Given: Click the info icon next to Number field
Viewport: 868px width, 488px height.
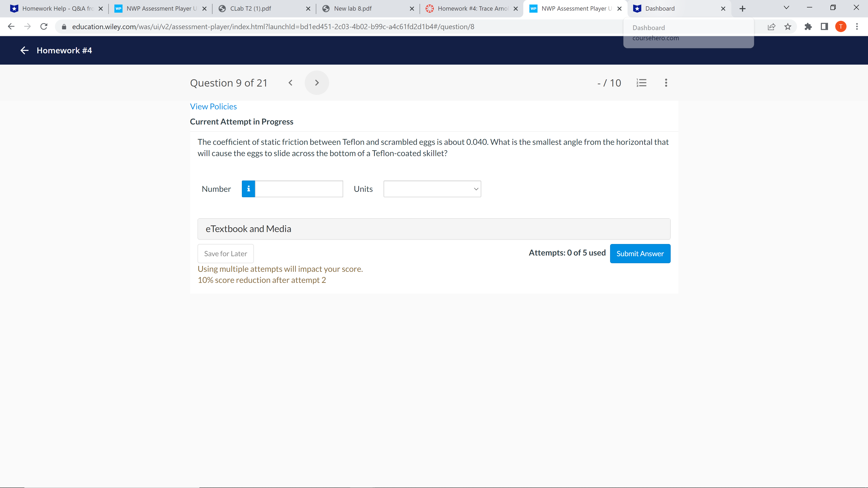Looking at the screenshot, I should coord(248,189).
